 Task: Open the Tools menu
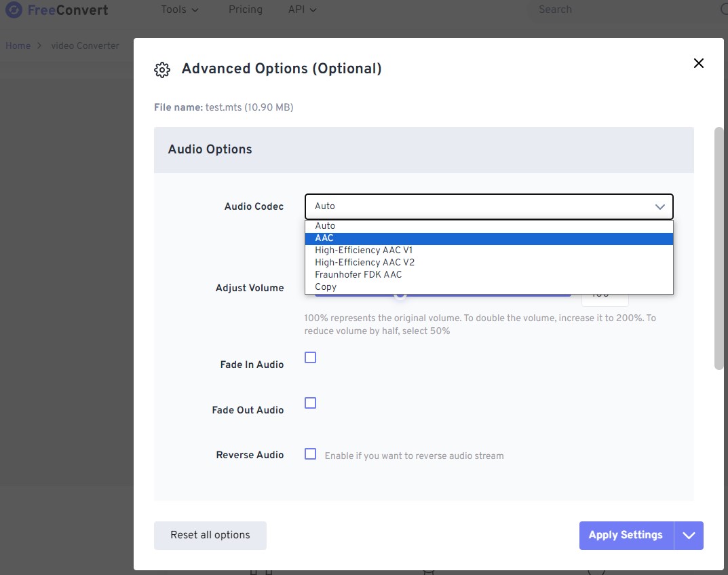coord(180,10)
